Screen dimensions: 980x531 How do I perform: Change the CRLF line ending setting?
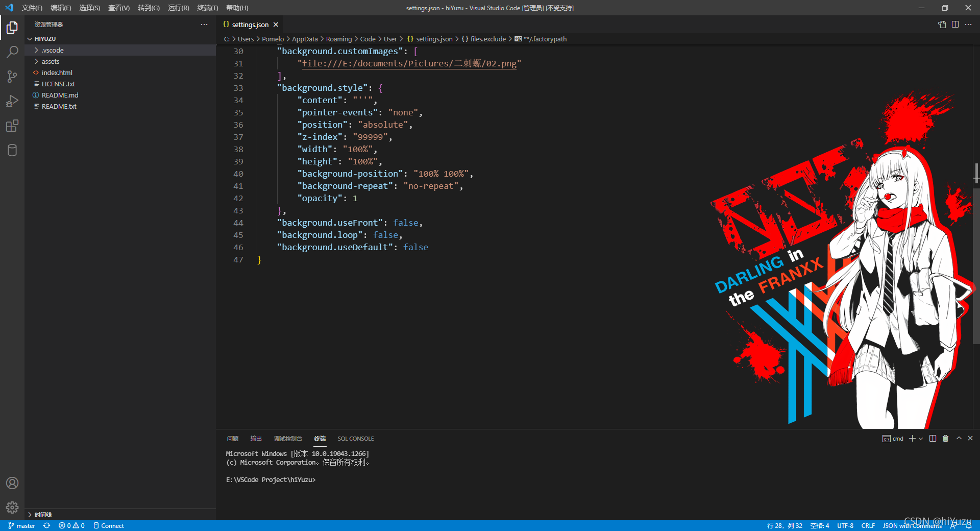pyautogui.click(x=868, y=525)
